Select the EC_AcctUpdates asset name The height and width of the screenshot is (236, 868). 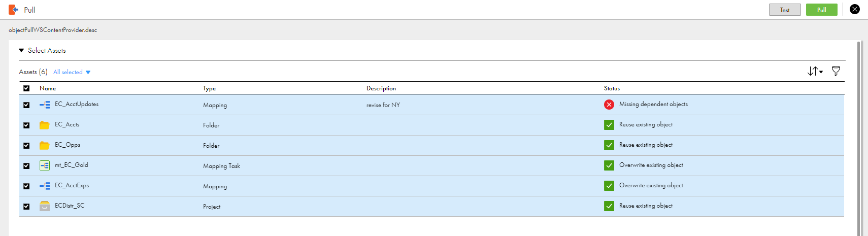(x=77, y=104)
